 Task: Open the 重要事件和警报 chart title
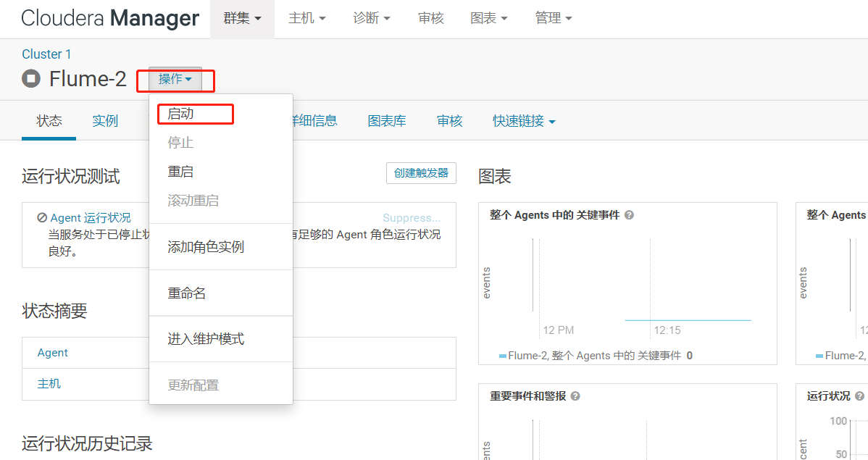[528, 396]
